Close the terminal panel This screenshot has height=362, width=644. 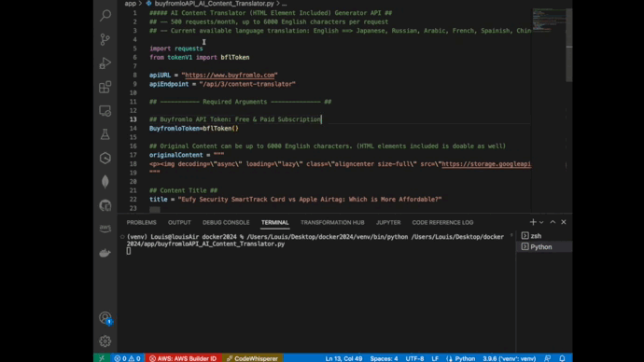pyautogui.click(x=564, y=222)
